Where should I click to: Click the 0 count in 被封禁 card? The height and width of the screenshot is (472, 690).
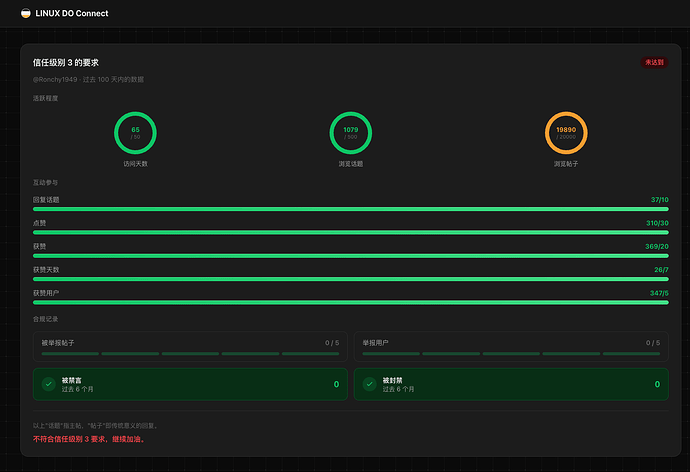click(657, 384)
